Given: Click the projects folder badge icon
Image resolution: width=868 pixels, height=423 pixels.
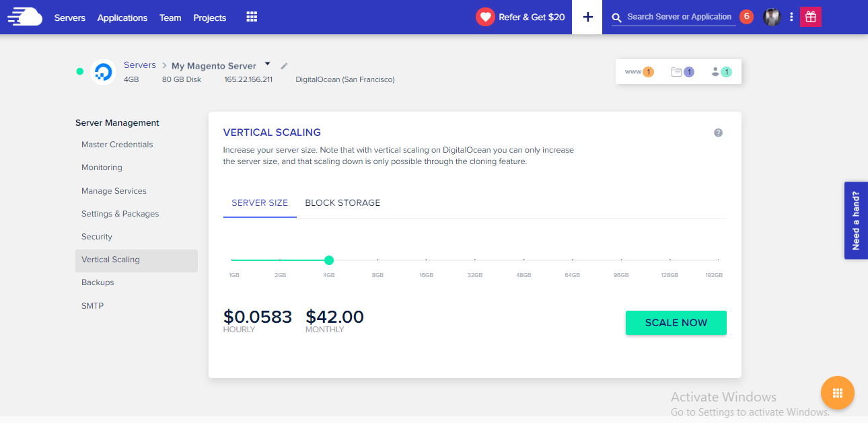Looking at the screenshot, I should 681,71.
